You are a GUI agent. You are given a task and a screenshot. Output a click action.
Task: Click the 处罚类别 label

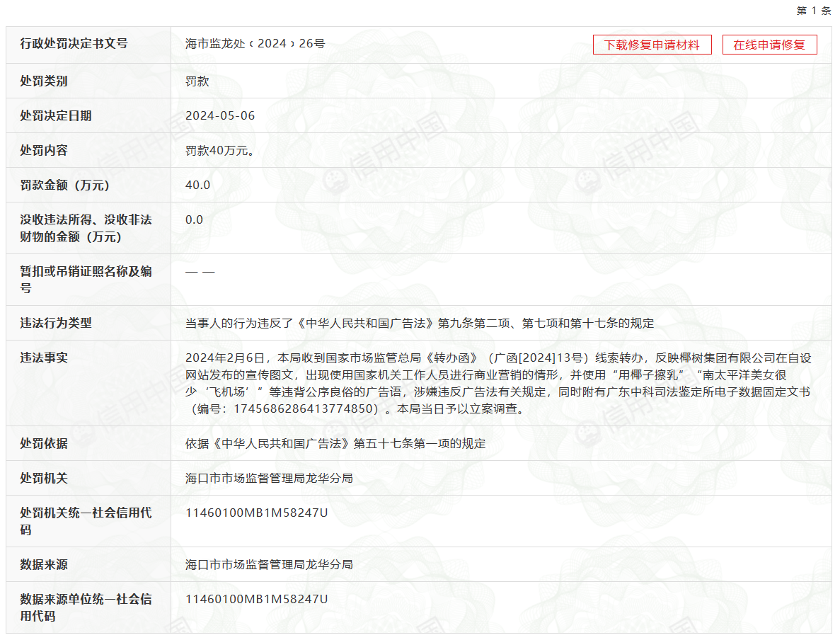coord(44,81)
